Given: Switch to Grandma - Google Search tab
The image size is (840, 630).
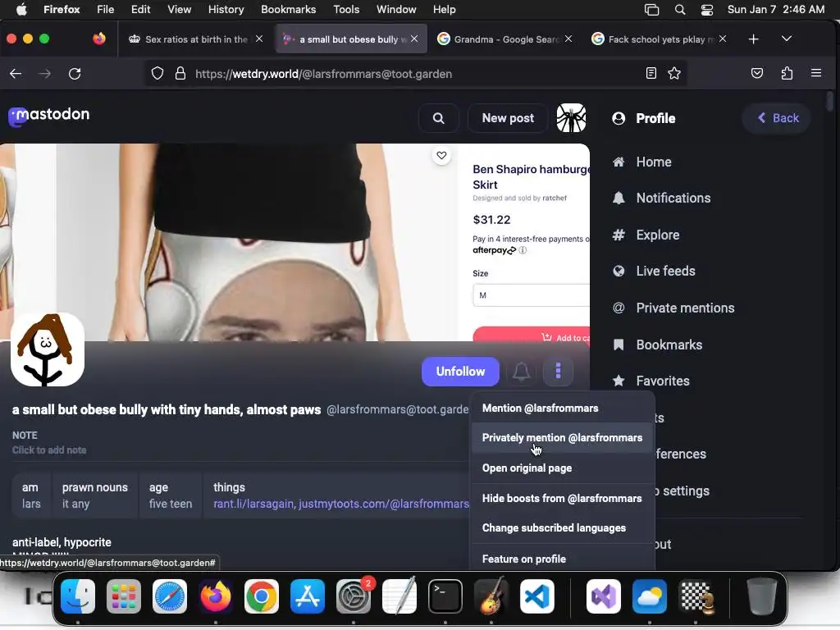Looking at the screenshot, I should pos(504,39).
